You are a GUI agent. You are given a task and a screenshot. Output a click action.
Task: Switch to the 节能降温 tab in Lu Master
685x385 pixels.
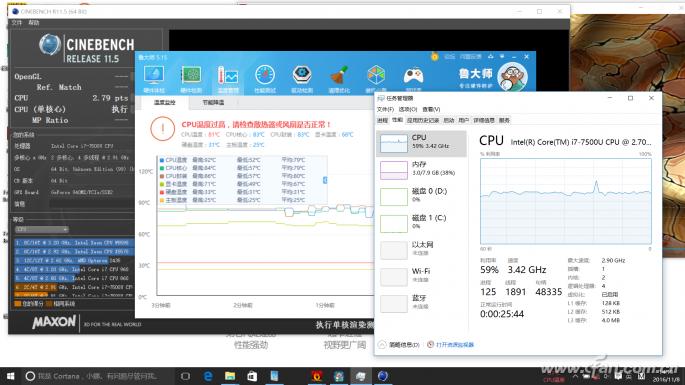(213, 102)
